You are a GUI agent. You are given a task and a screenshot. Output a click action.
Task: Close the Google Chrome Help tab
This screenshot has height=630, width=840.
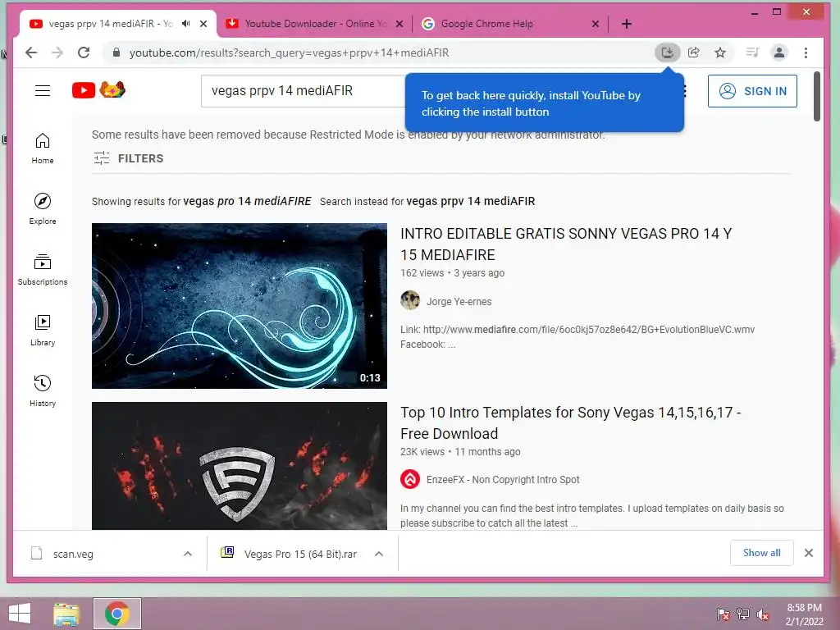pyautogui.click(x=596, y=24)
